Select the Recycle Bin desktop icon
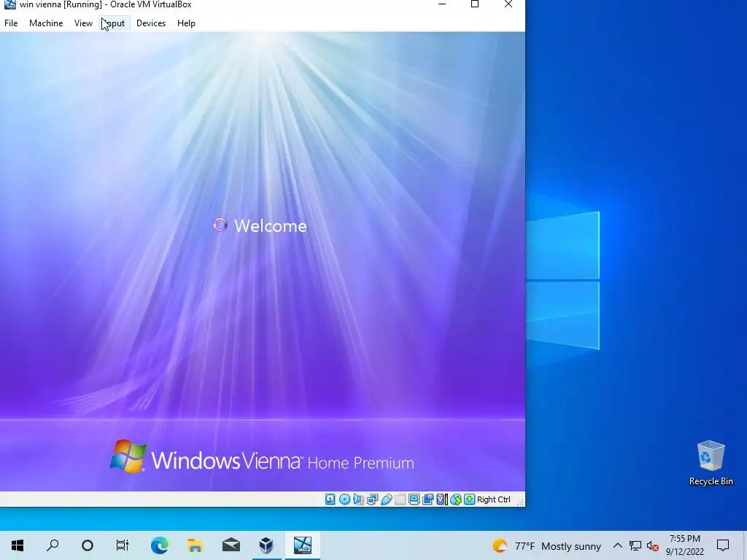The image size is (747, 560). coord(711,463)
